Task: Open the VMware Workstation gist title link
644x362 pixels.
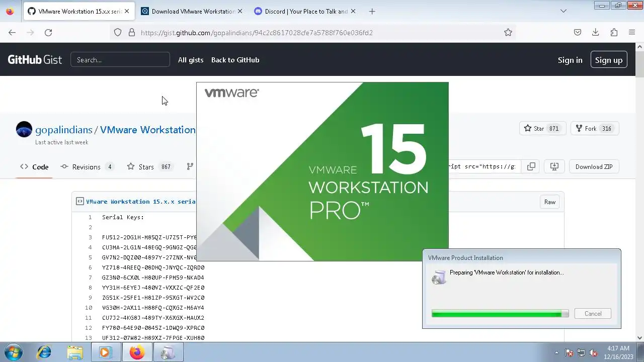Action: pyautogui.click(x=147, y=130)
